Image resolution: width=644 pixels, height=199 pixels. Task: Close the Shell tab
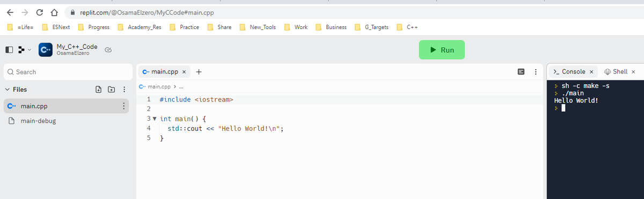tap(633, 72)
